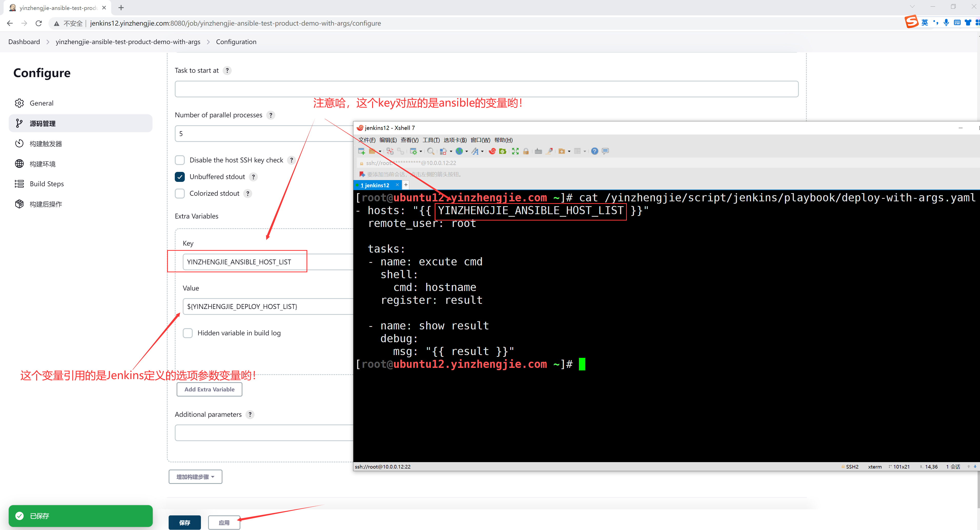Click the Key input field
Screen dimensions: 980x530
click(x=243, y=262)
